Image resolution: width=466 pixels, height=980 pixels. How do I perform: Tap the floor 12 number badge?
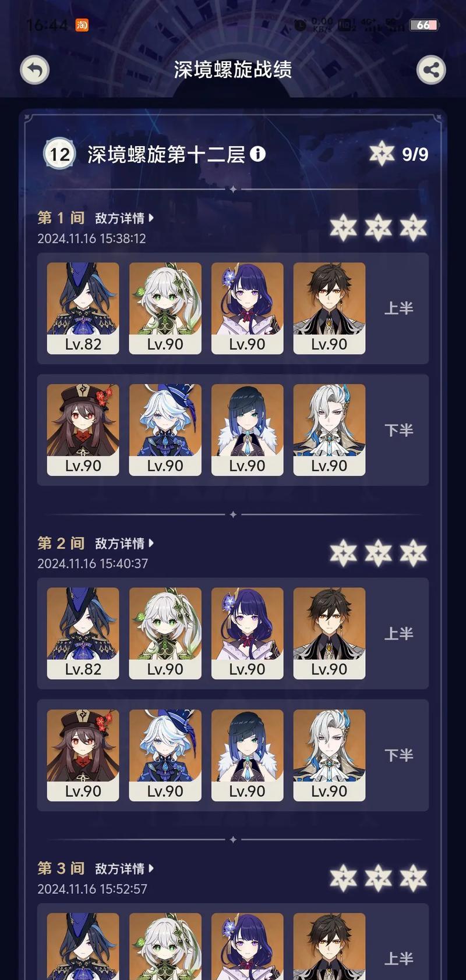(60, 154)
